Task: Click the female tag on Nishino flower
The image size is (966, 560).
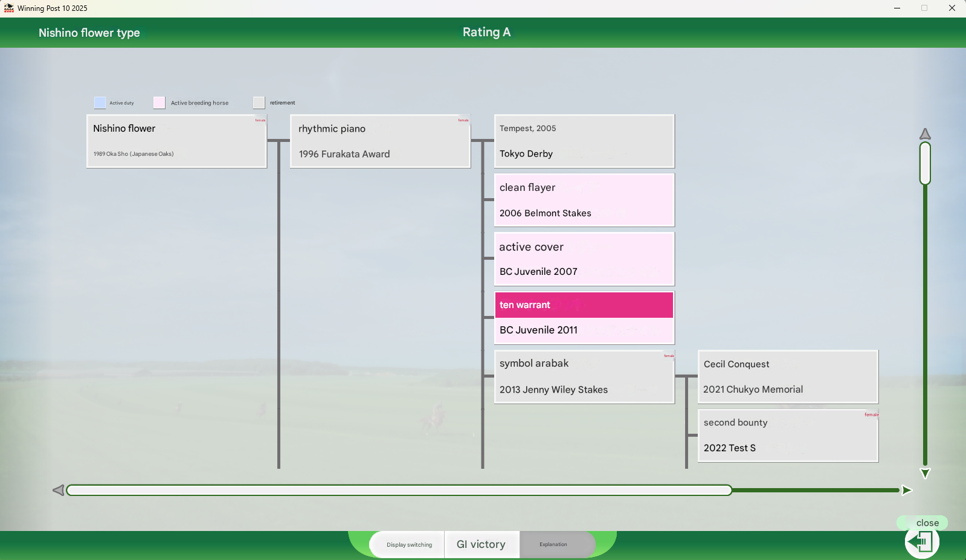Action: click(260, 120)
